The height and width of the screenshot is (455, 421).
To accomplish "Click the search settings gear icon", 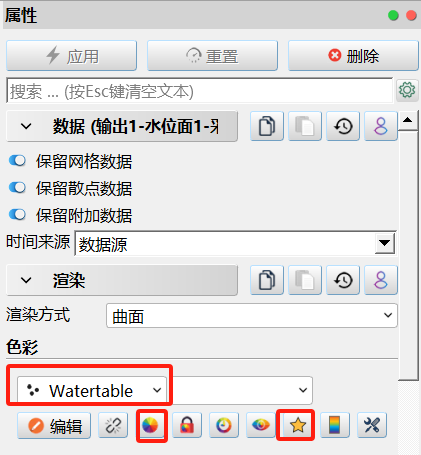I will [x=407, y=90].
